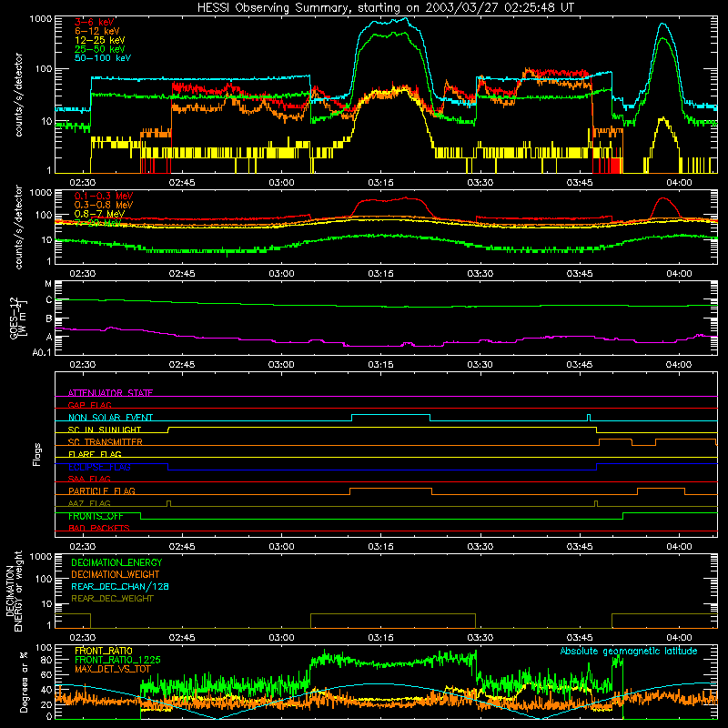Click the HESSI Observing Summary title text
The height and width of the screenshot is (728, 728).
[x=385, y=8]
